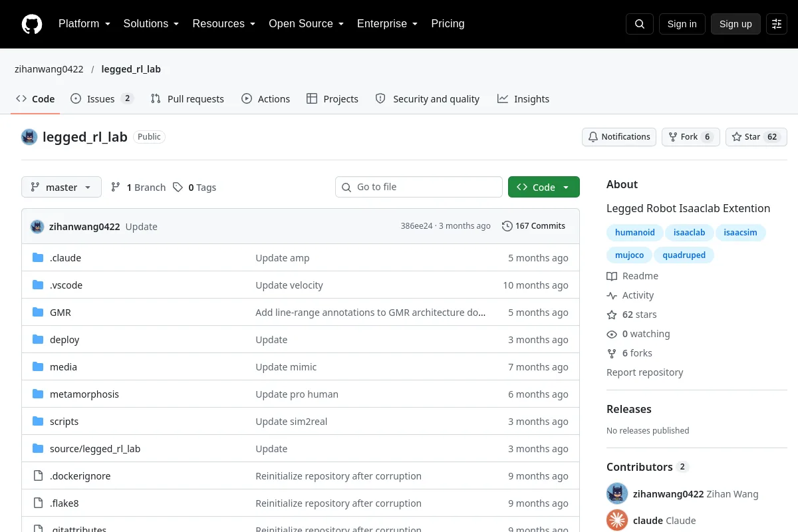Click the commit history clock icon
Image resolution: width=798 pixels, height=532 pixels.
click(507, 226)
